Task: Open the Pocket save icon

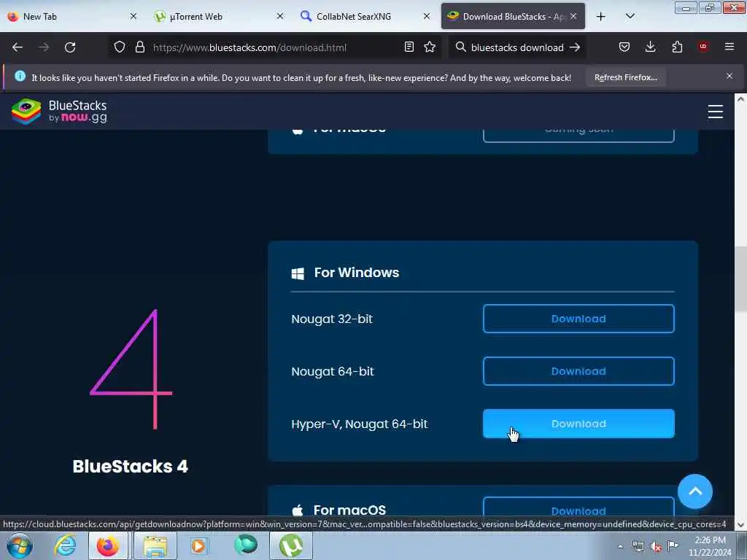Action: (x=624, y=47)
